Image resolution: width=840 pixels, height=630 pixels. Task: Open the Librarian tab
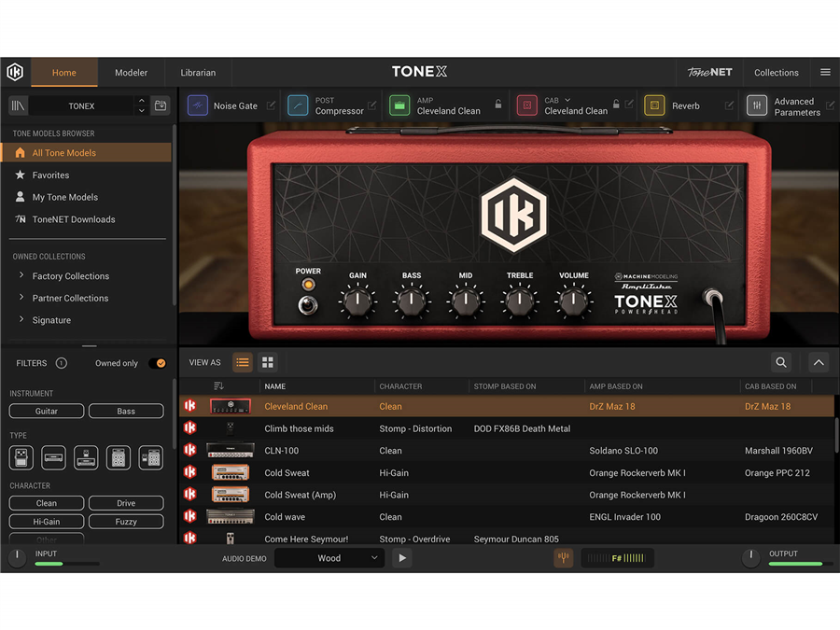198,72
